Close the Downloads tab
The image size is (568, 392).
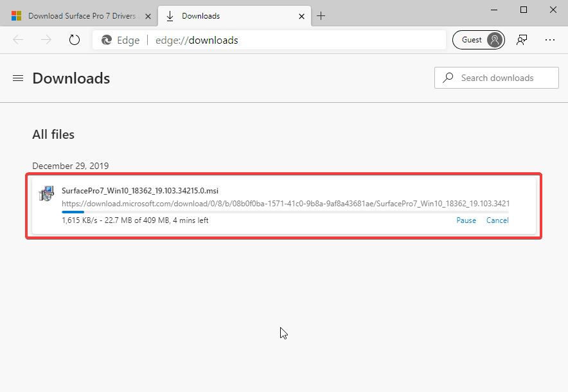(301, 16)
